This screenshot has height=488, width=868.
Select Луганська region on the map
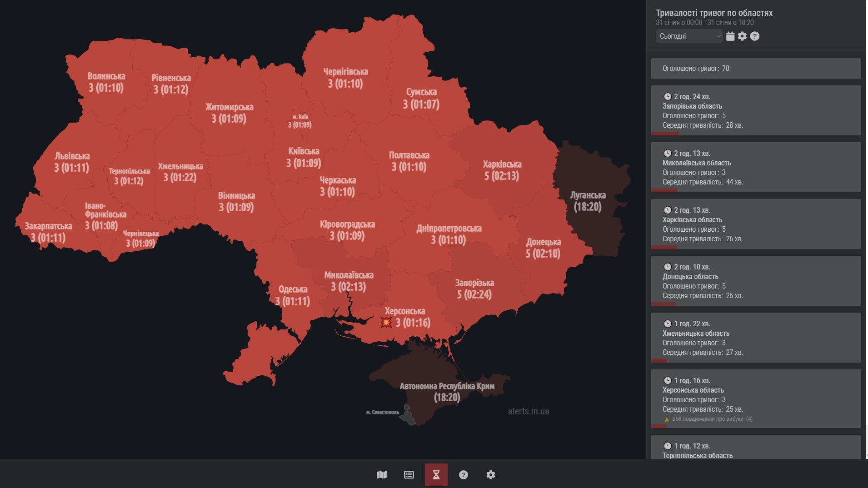coord(588,201)
